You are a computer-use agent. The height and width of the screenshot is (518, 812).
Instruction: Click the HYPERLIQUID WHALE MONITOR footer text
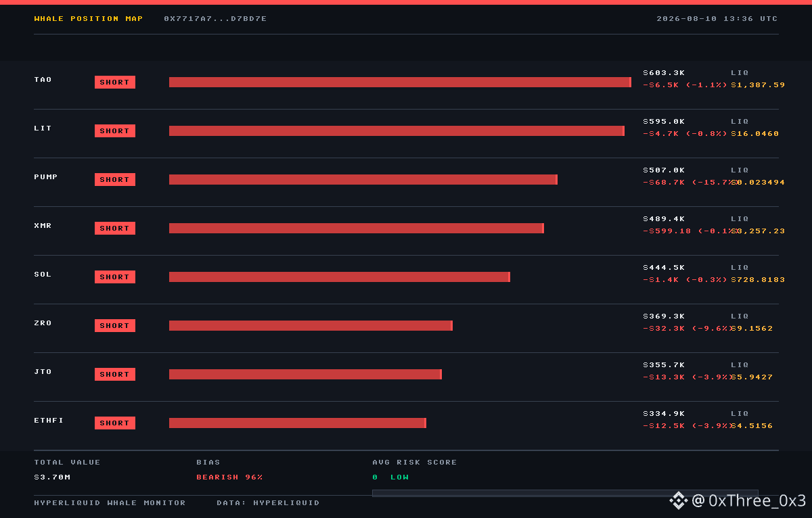pyautogui.click(x=110, y=503)
